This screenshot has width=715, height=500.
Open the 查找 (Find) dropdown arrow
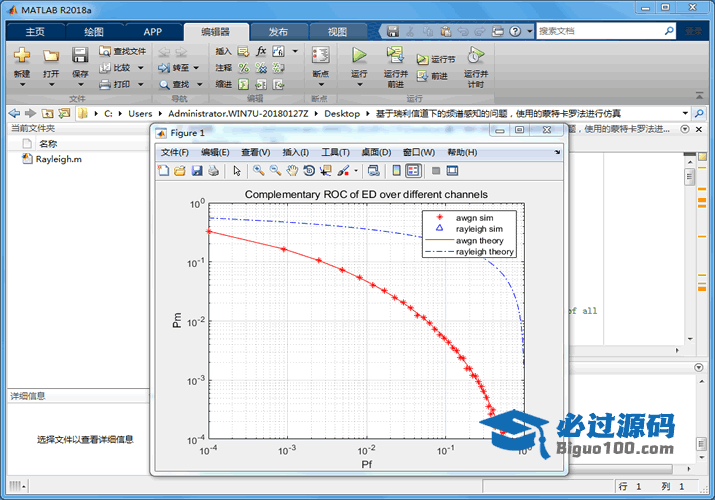(x=200, y=84)
